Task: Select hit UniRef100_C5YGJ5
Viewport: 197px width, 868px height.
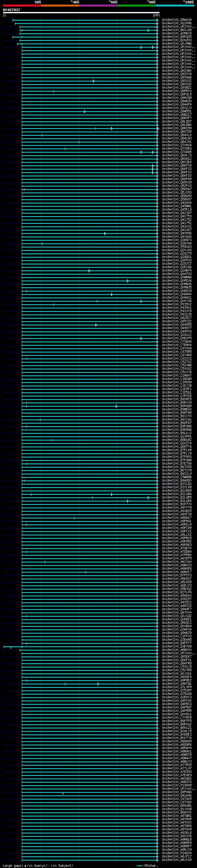Action: pyautogui.click(x=176, y=667)
